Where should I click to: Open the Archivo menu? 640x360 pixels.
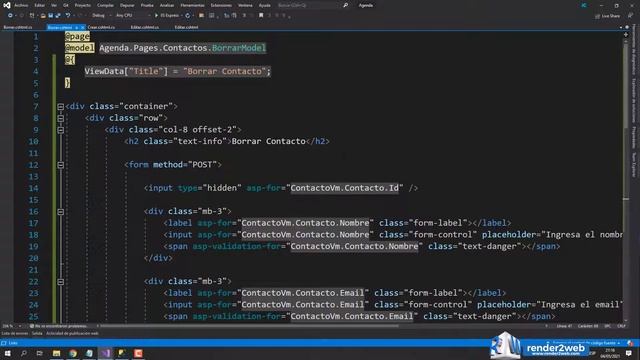21,5
